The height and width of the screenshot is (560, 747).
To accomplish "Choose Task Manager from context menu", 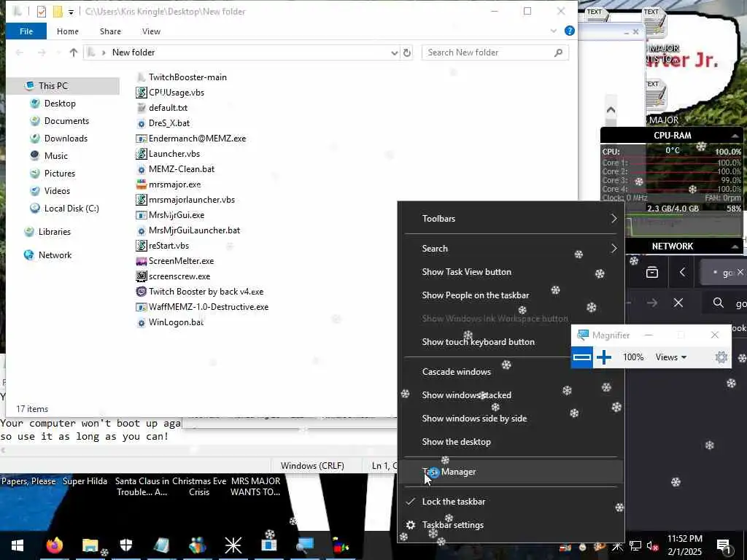I will pyautogui.click(x=510, y=472).
